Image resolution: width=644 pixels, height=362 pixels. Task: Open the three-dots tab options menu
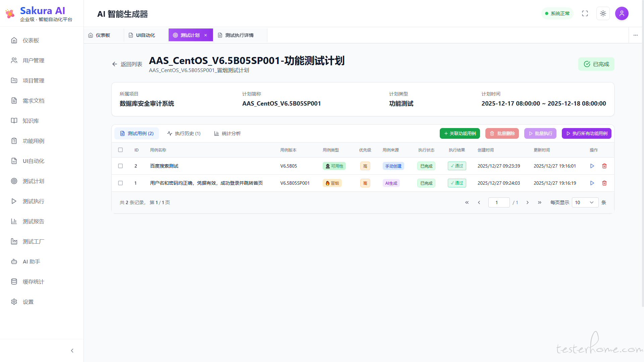(636, 35)
